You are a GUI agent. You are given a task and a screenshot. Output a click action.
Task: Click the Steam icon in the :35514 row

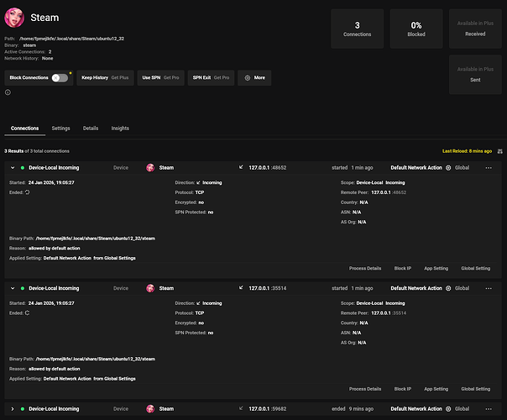click(x=151, y=288)
